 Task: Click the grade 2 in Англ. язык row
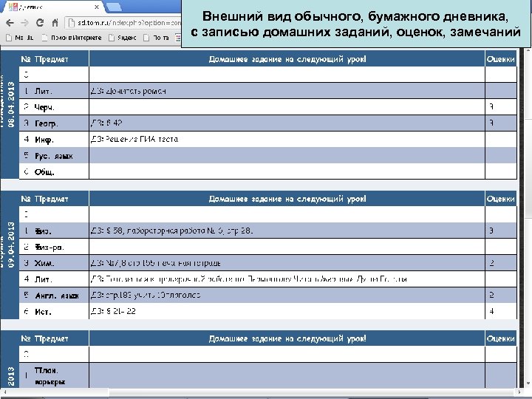coord(491,295)
